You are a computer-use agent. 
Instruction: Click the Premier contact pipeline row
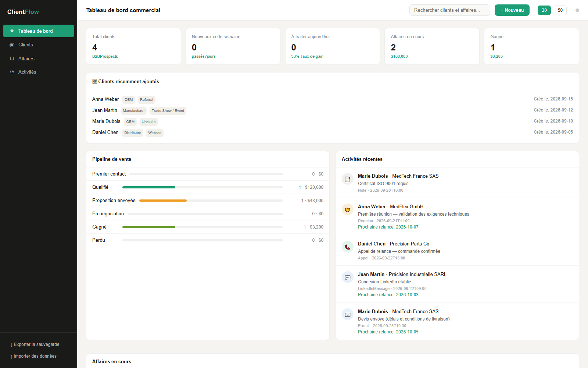(208, 174)
